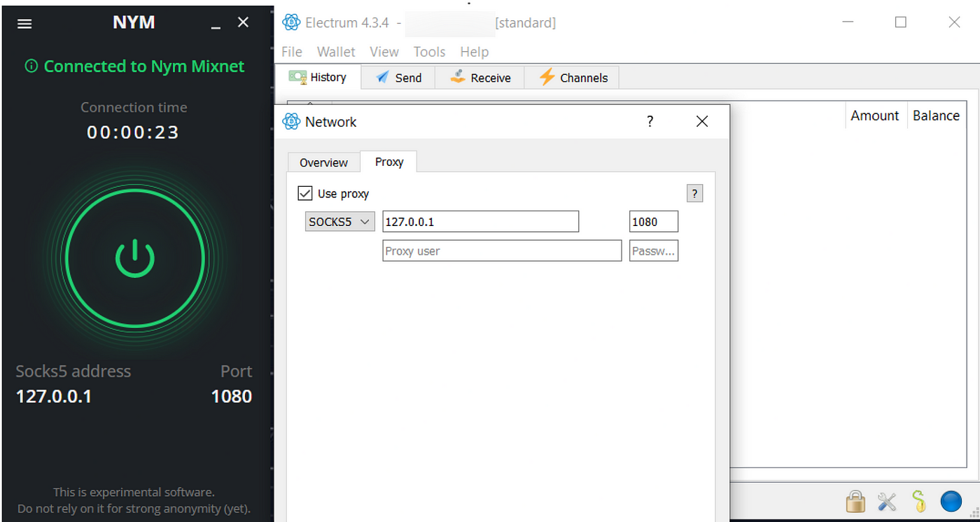Screen dimensions: 980x522
Task: Click the Balance column header
Action: [936, 116]
